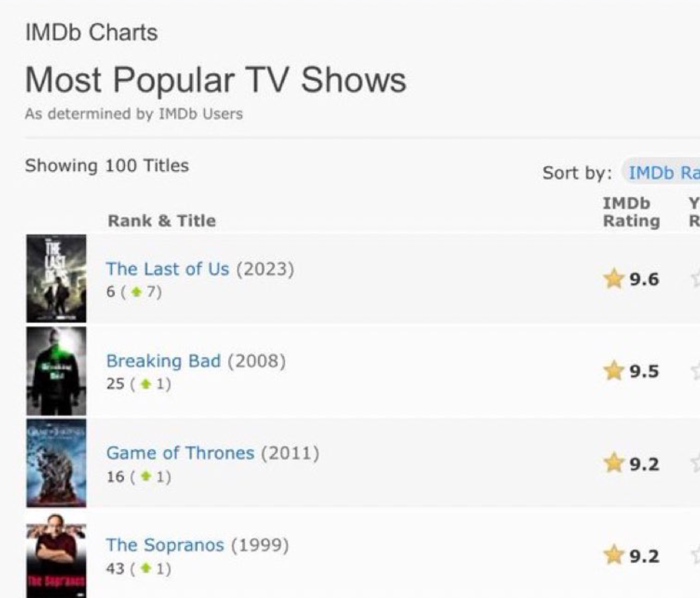This screenshot has width=700, height=598.
Task: Follow the Game of Thrones title link
Action: 180,453
